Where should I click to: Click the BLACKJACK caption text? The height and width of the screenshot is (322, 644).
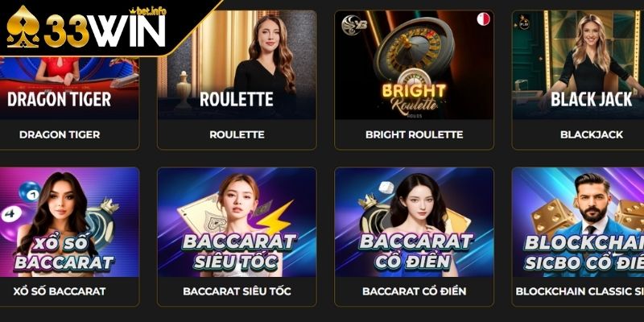592,134
